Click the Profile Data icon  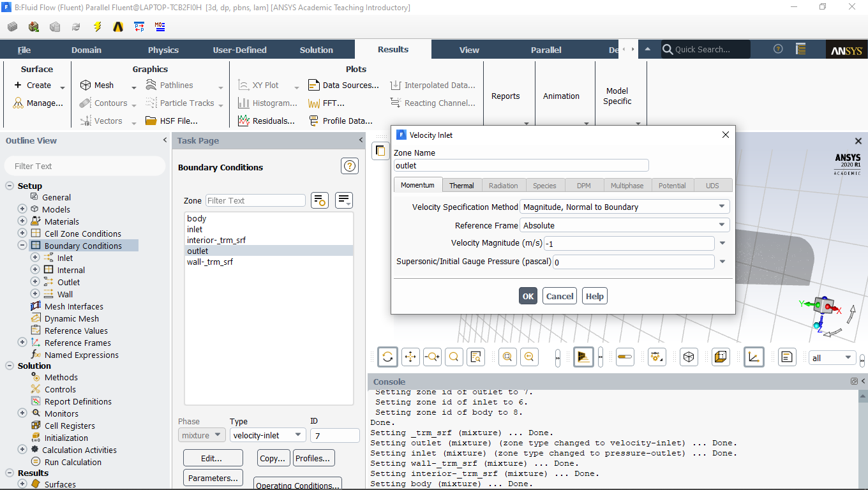click(313, 121)
